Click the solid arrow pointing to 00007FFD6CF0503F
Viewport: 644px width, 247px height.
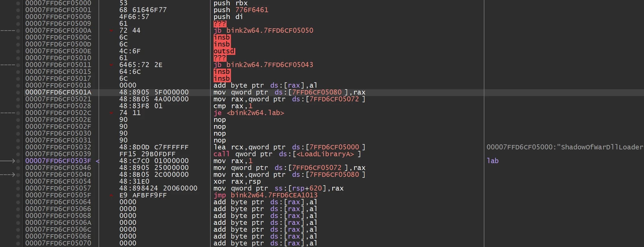[x=8, y=161]
